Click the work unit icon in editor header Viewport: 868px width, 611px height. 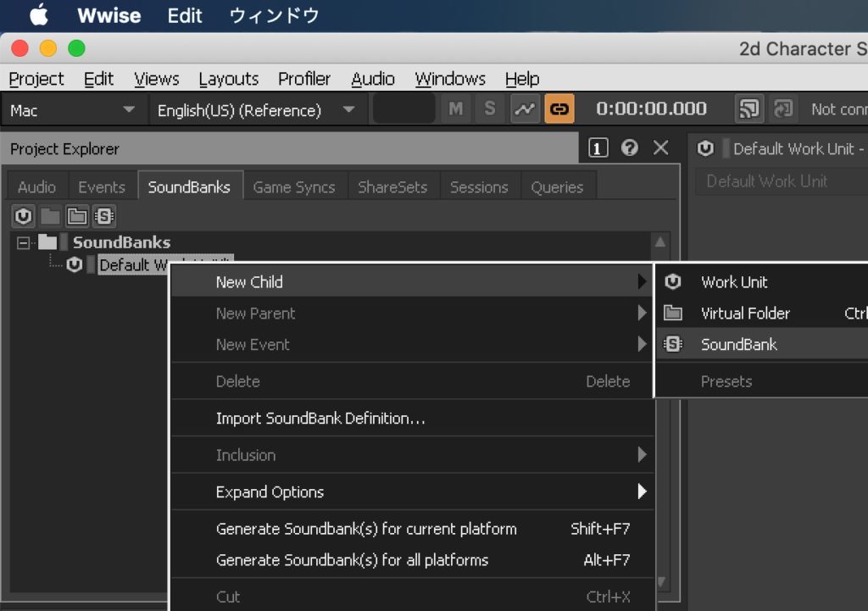point(705,148)
